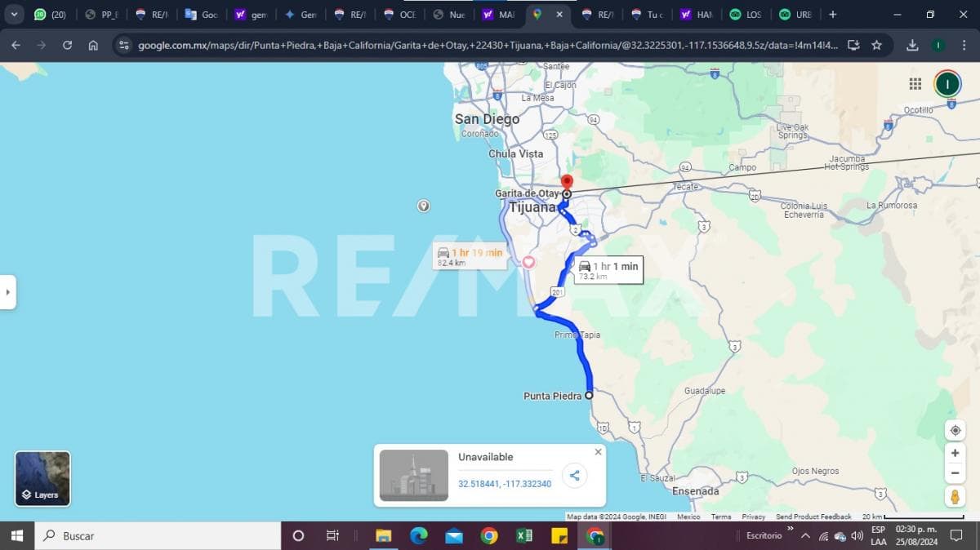Zoom in on the map

click(955, 453)
